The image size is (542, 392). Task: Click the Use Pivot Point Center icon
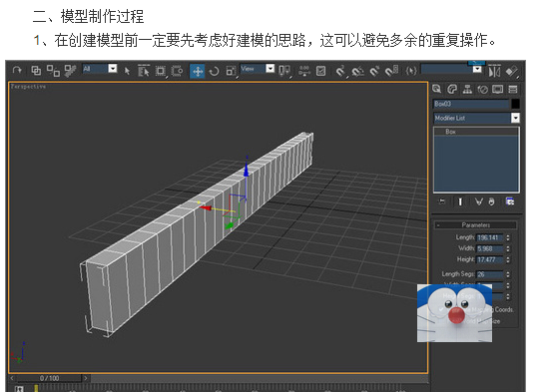coord(284,71)
